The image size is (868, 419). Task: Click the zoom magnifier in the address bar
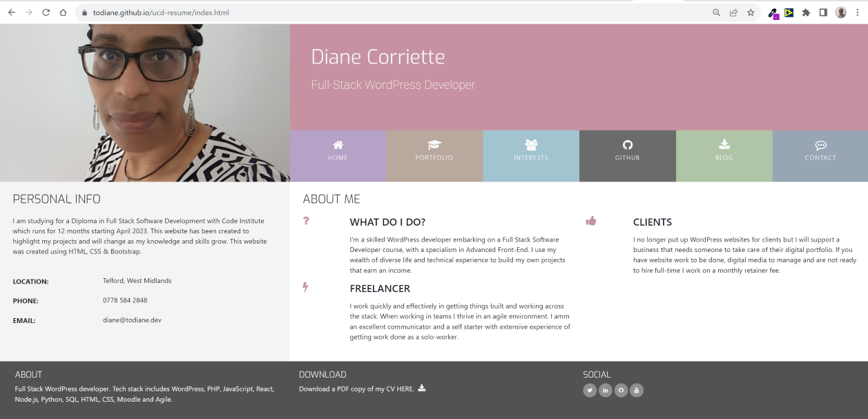(x=717, y=12)
